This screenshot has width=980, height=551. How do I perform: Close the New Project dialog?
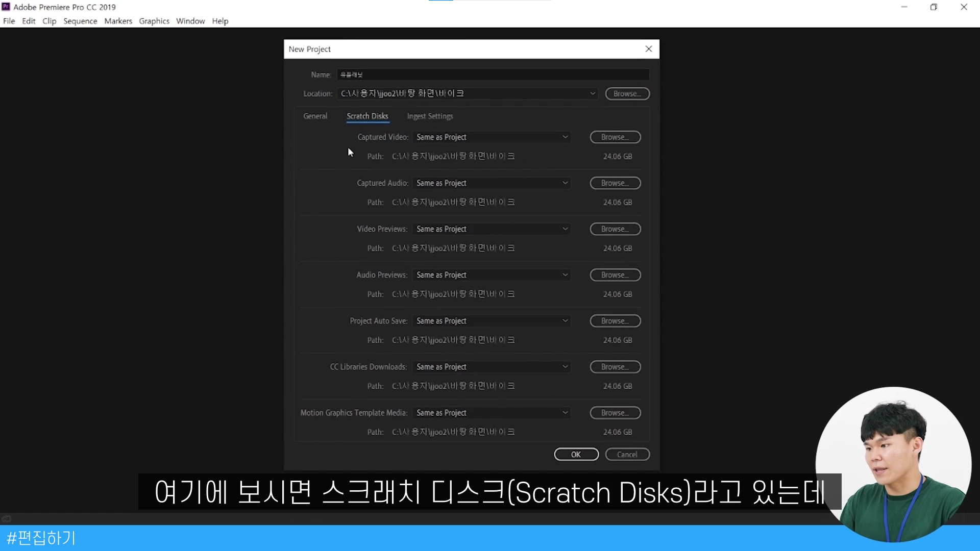pos(649,49)
